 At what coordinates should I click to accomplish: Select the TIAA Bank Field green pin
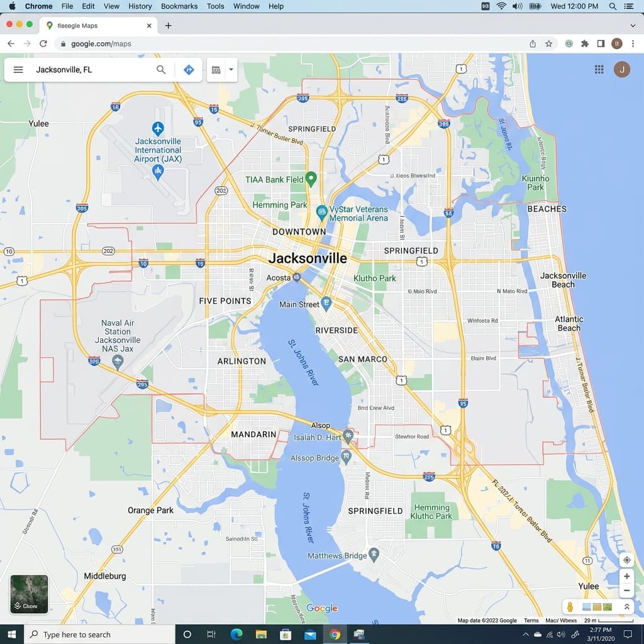pos(311,179)
